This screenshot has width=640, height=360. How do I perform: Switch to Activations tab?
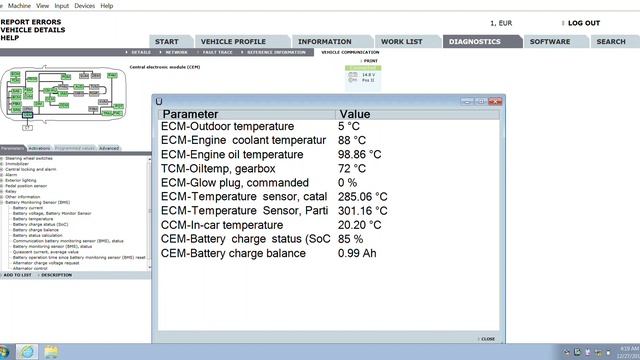coord(40,148)
